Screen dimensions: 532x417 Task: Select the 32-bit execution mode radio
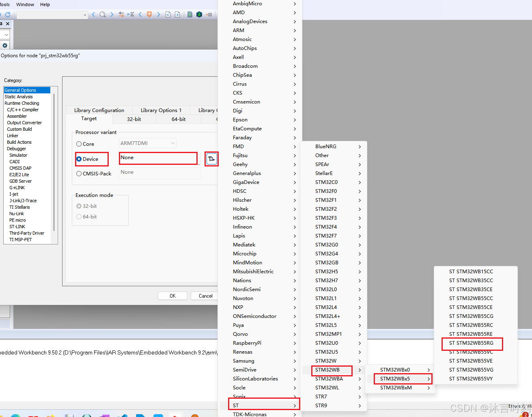click(x=79, y=206)
